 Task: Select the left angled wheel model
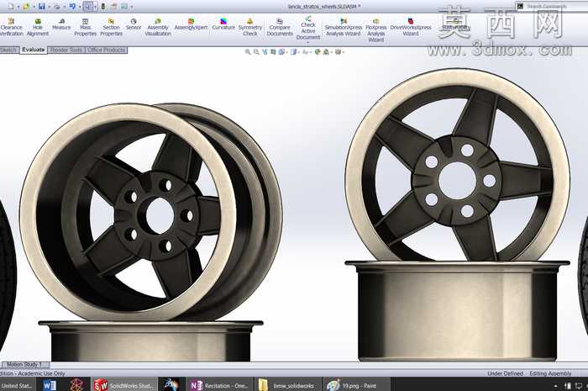tap(150, 212)
